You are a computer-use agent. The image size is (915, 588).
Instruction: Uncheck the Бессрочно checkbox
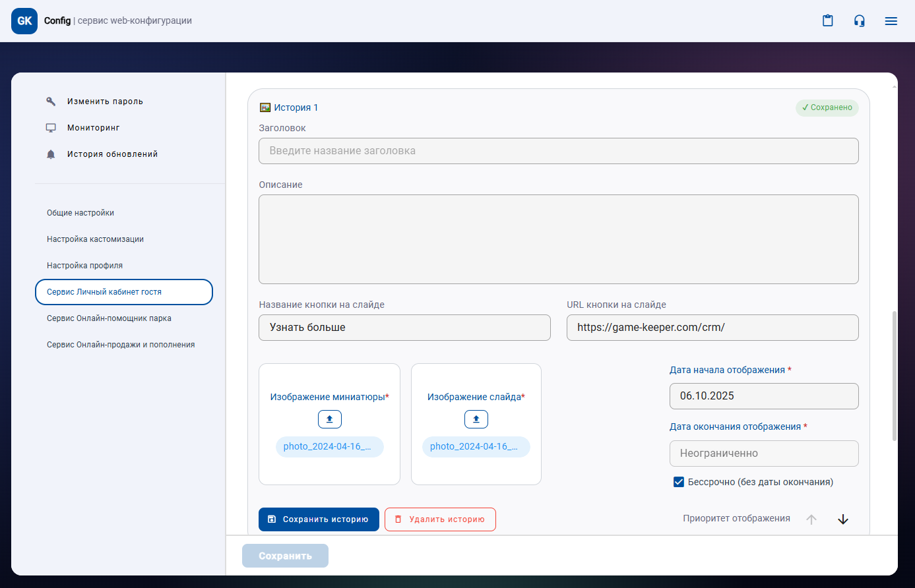[x=678, y=482]
